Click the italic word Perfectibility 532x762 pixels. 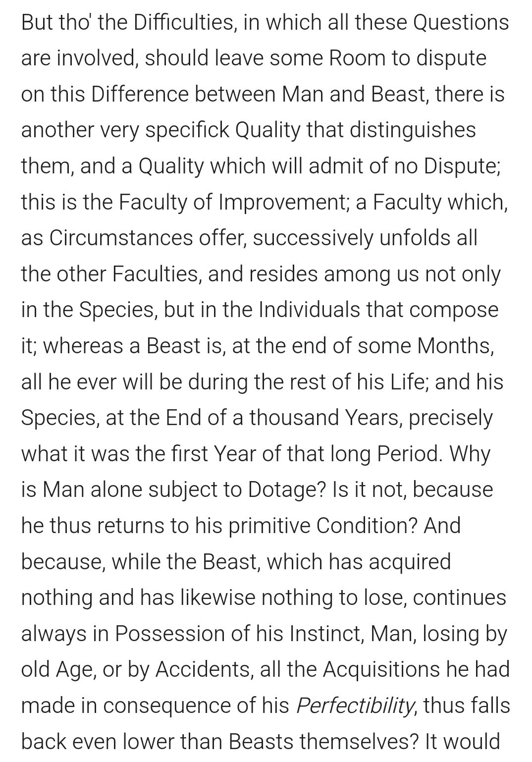point(354,706)
